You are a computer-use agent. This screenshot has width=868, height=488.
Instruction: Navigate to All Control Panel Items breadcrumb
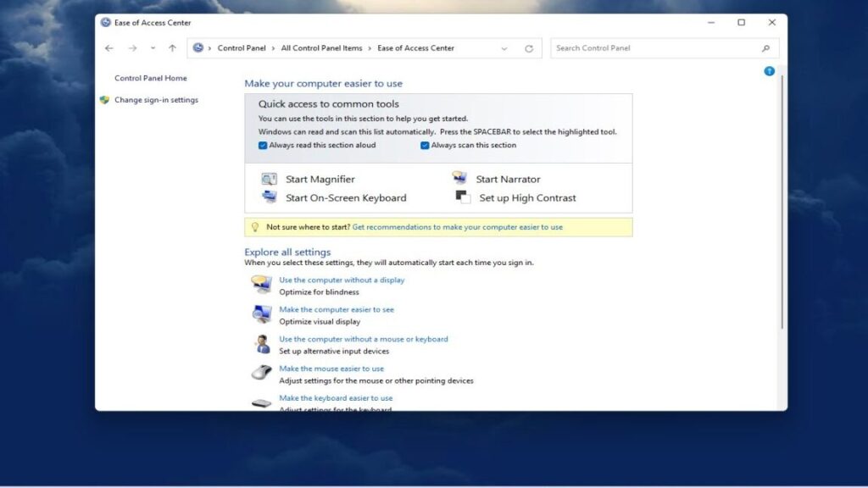pos(322,48)
